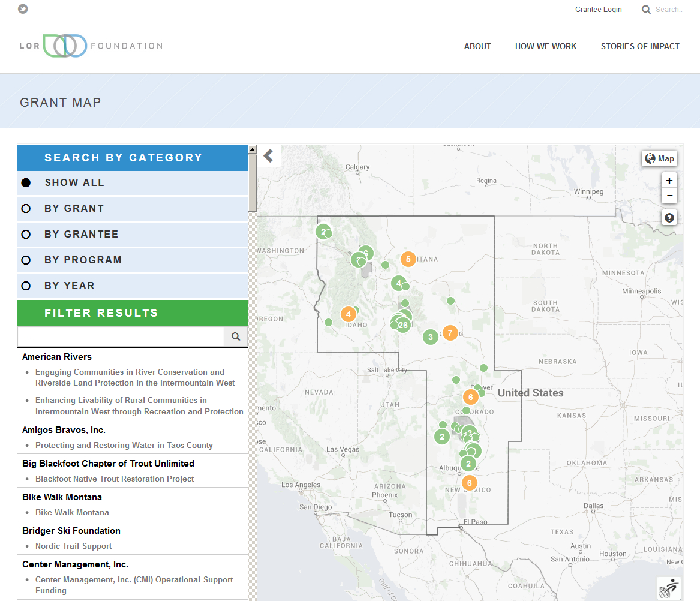Open orange cluster 6 near Denver
Image resolution: width=700 pixels, height=601 pixels.
(470, 397)
